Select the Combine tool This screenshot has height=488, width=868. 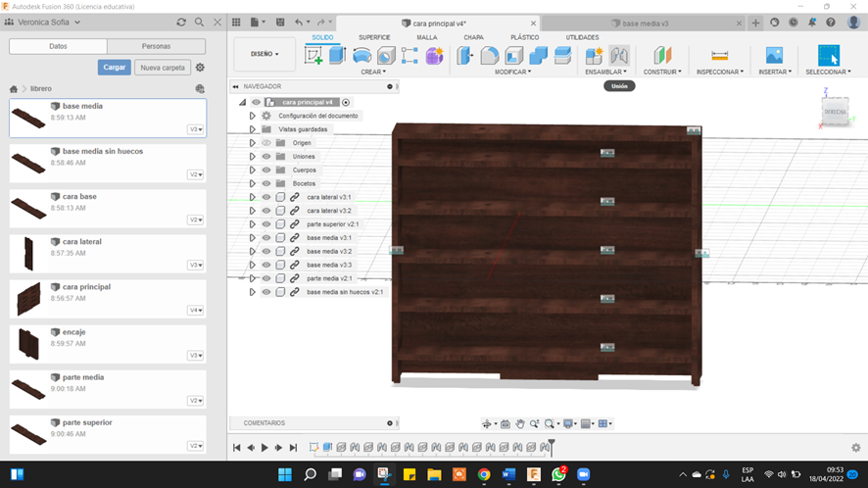538,56
